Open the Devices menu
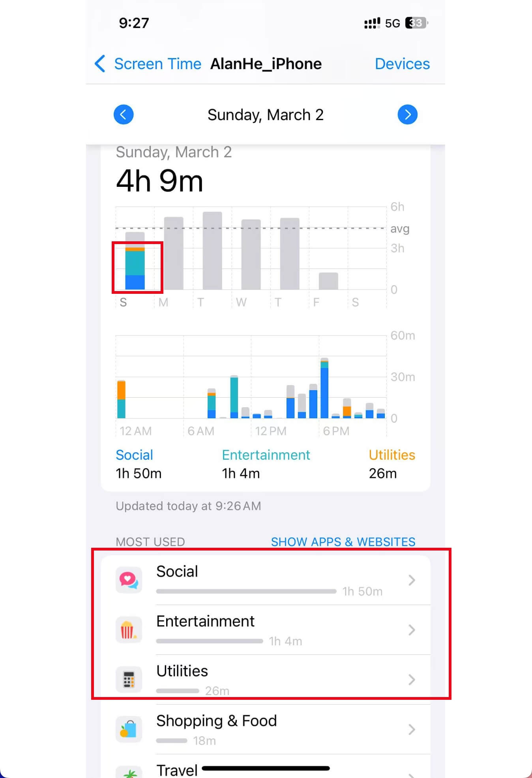 point(402,64)
